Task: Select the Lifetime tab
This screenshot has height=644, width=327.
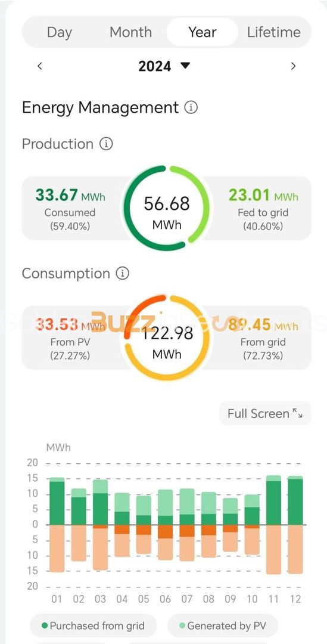Action: 273,32
